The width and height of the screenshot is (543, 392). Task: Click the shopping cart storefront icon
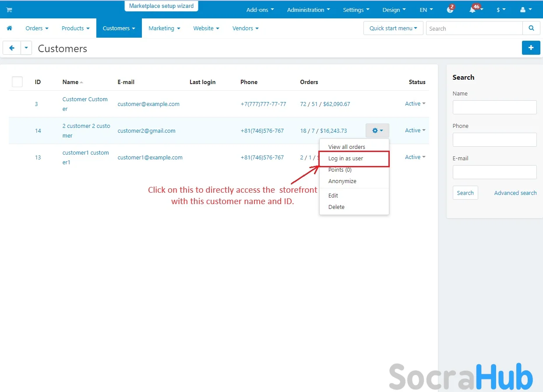pyautogui.click(x=9, y=10)
